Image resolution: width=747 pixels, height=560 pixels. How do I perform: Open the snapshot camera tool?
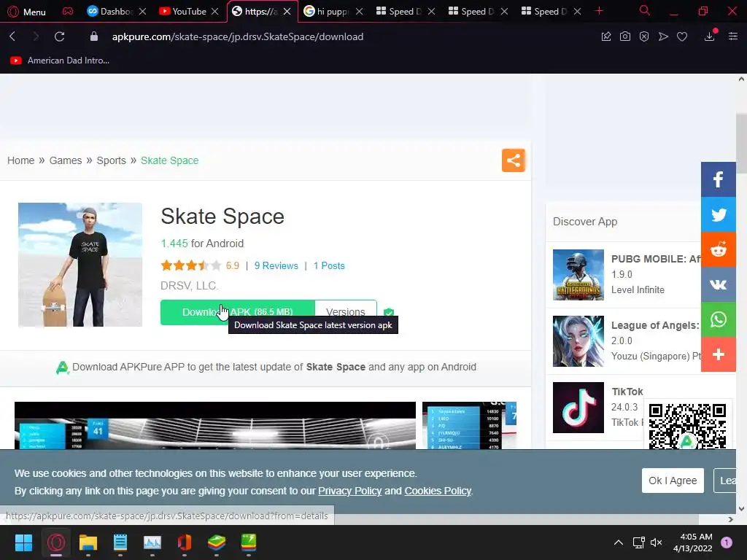point(625,36)
